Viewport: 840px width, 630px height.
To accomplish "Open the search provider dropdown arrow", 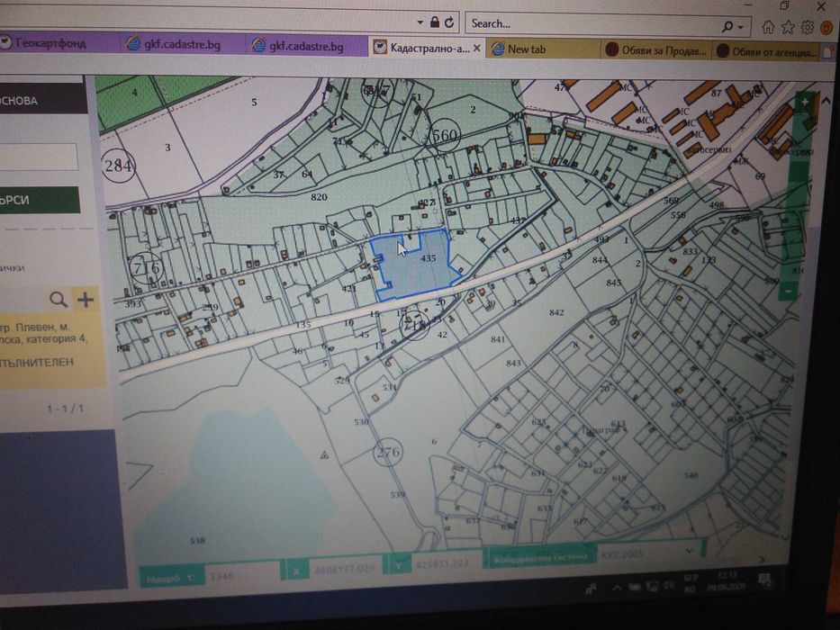I will click(x=741, y=26).
